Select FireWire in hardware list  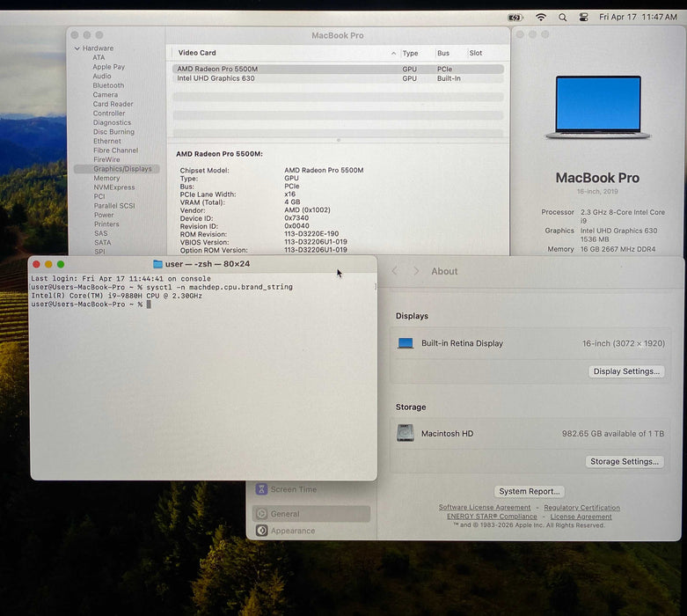(106, 159)
